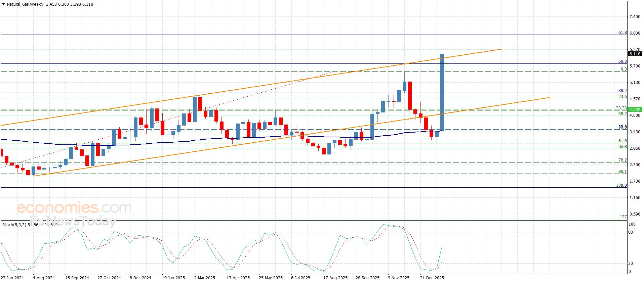
Task: Click the large red candle after November peak
Action: 410,96
